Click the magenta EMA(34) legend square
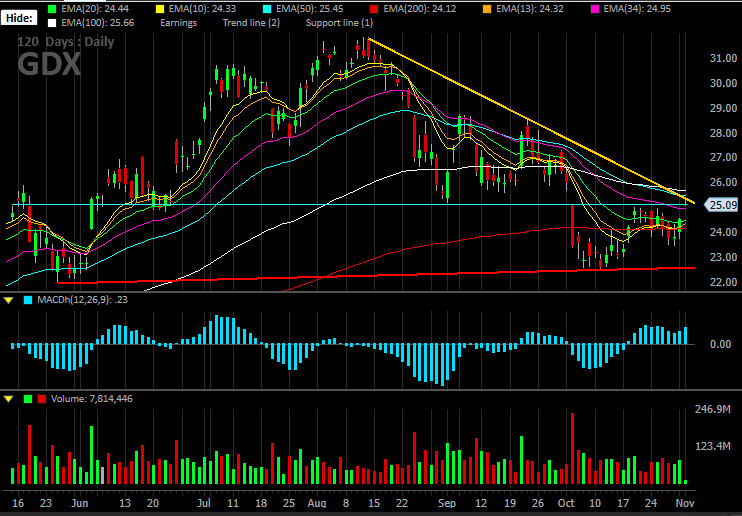Image resolution: width=742 pixels, height=516 pixels. click(x=594, y=9)
